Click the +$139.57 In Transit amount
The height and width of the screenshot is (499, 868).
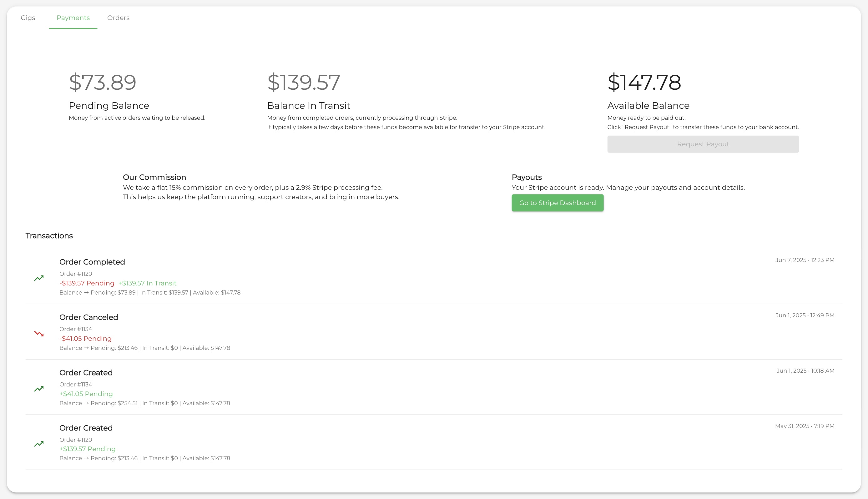pos(147,283)
